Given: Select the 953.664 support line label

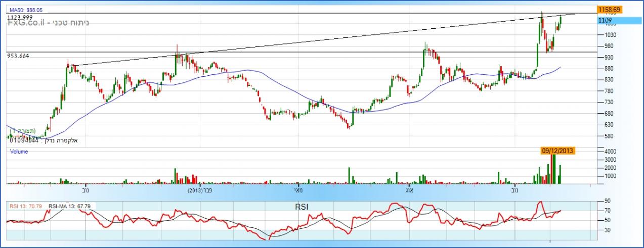Looking at the screenshot, I should (18, 56).
